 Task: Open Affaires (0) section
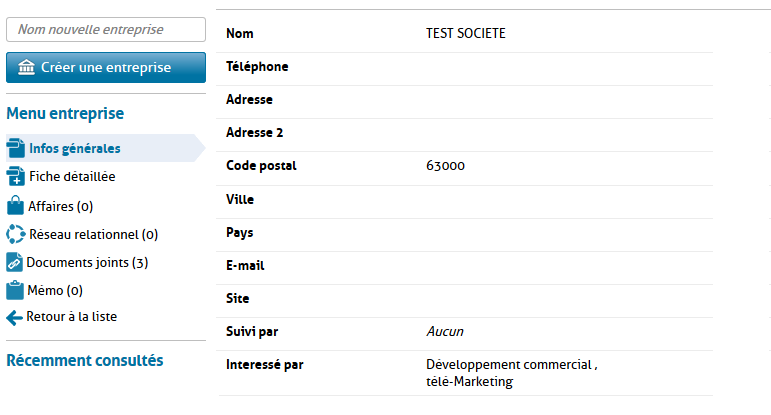(61, 206)
